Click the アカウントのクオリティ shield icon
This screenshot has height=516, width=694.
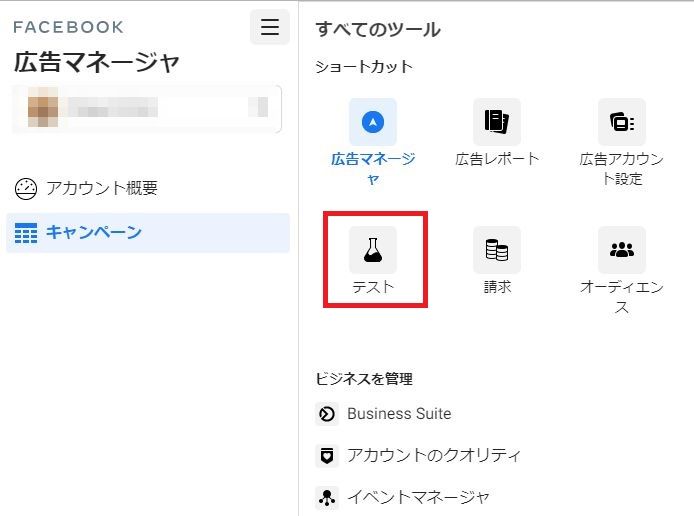[327, 456]
